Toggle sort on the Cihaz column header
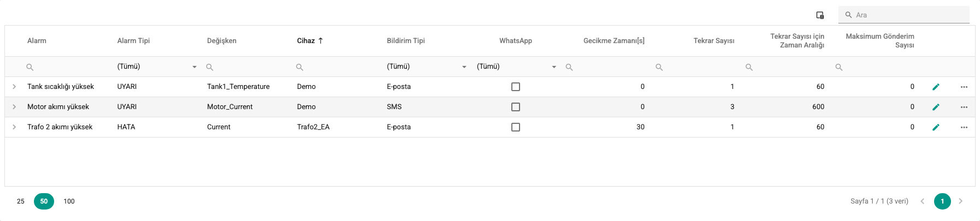Screen dimensions: 980x221 [310, 41]
